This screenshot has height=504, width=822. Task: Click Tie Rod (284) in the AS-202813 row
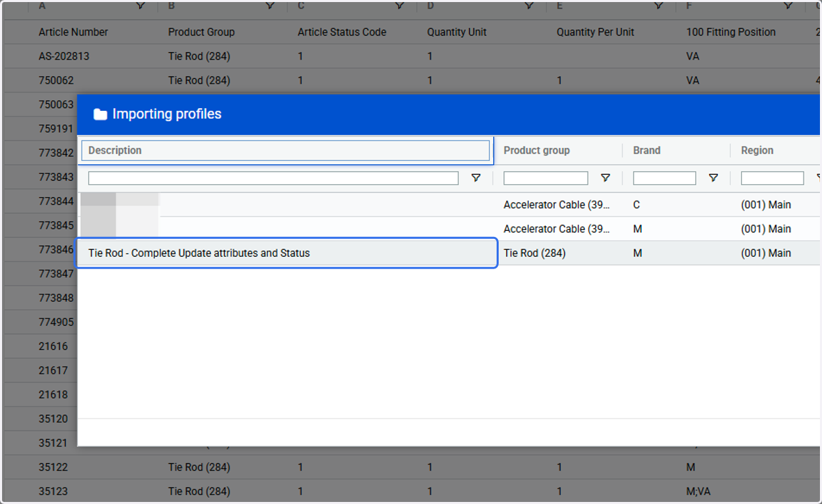click(199, 56)
